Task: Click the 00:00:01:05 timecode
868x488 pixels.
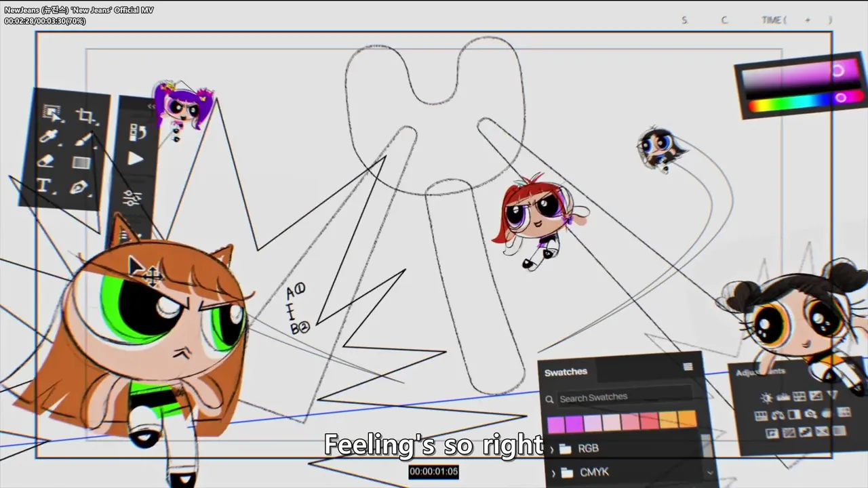Action: [x=433, y=472]
